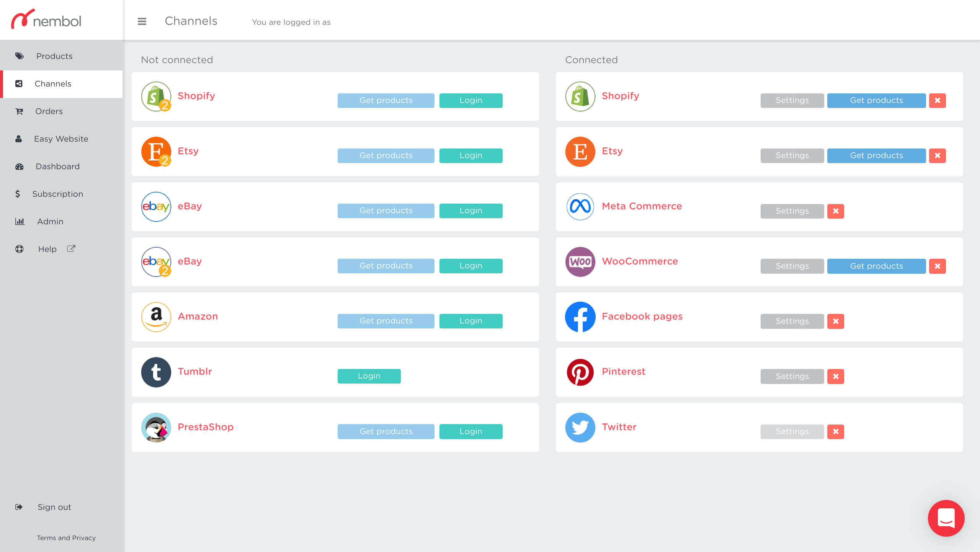Login to PrestaShop channel

coord(471,431)
